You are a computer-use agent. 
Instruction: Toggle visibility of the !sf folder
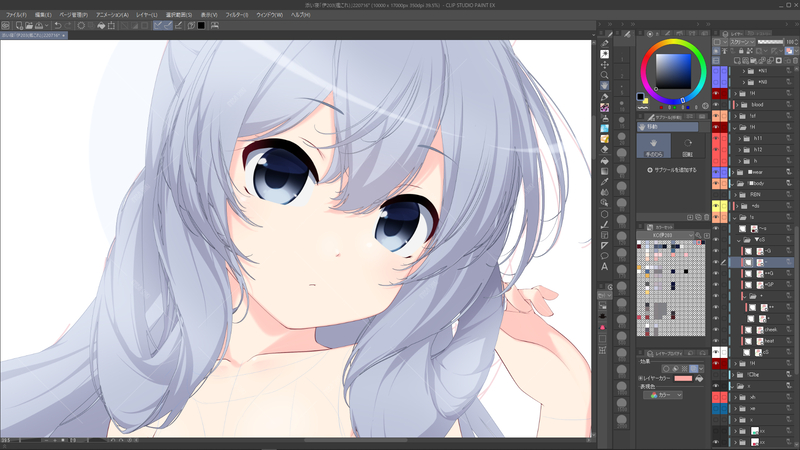tap(716, 116)
